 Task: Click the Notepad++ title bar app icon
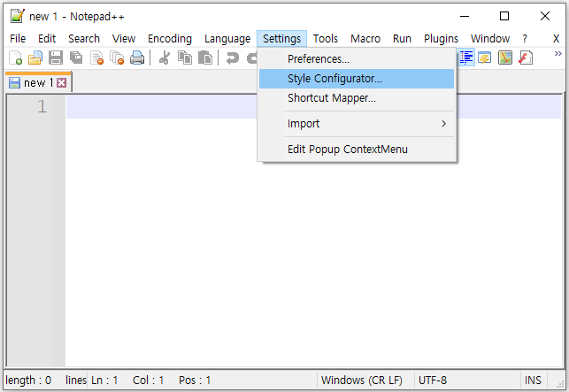[x=17, y=16]
